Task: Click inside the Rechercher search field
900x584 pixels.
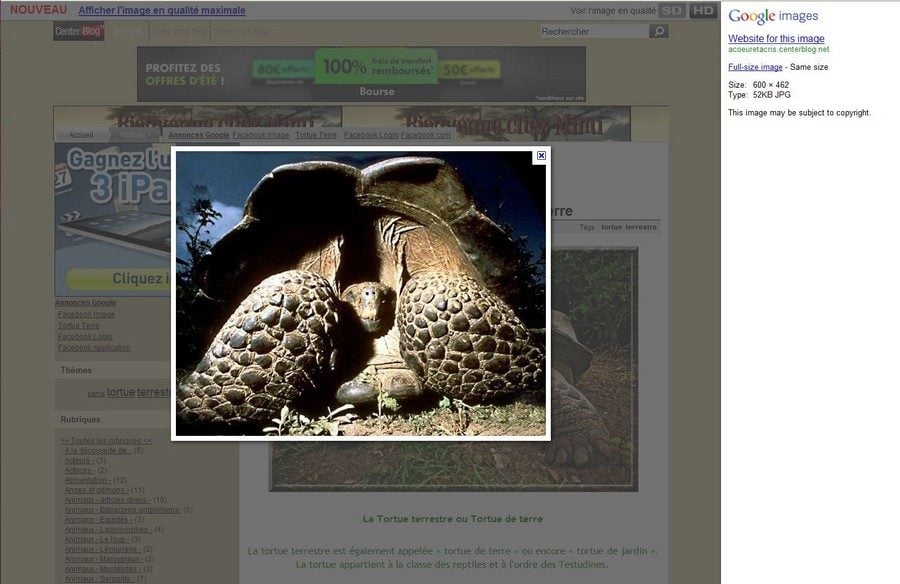Action: [592, 32]
